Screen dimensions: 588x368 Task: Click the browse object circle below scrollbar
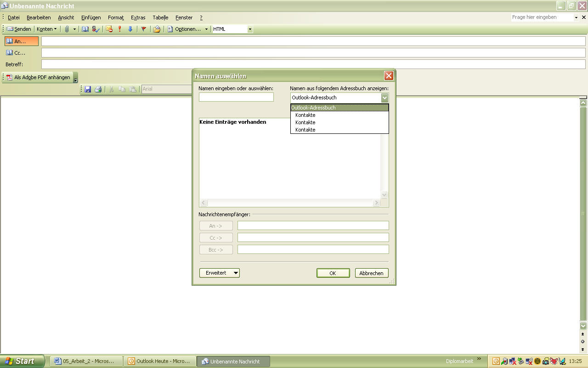tap(583, 341)
